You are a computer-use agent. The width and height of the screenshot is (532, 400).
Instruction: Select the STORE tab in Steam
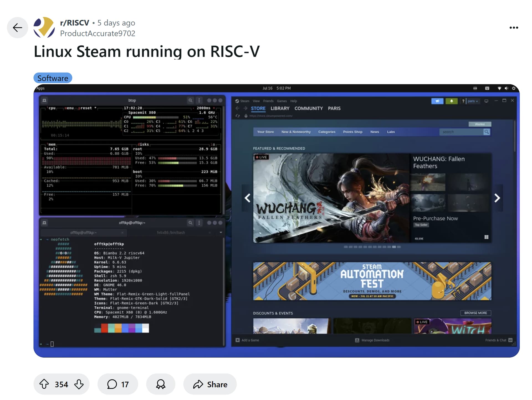pos(258,108)
